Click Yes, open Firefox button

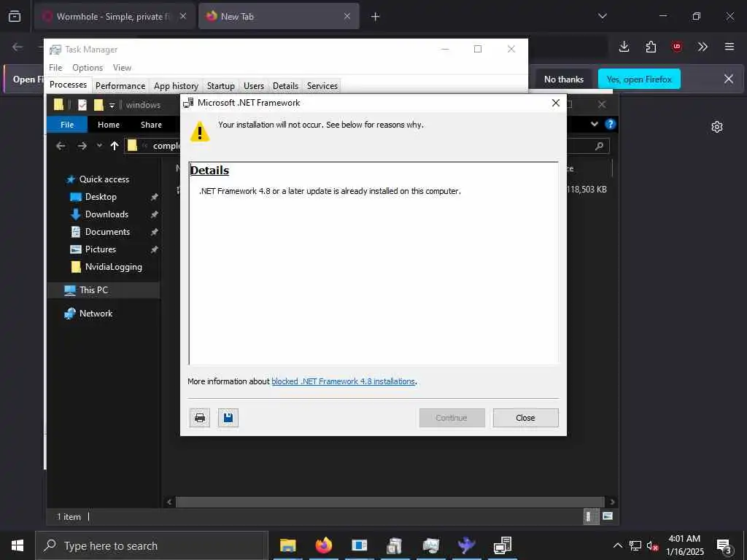[x=639, y=79]
